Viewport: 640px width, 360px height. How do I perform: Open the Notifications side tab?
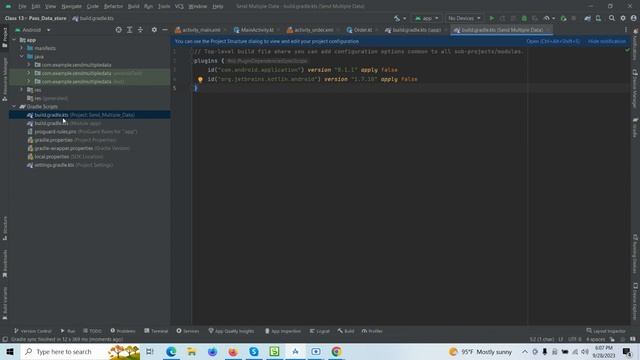(635, 44)
